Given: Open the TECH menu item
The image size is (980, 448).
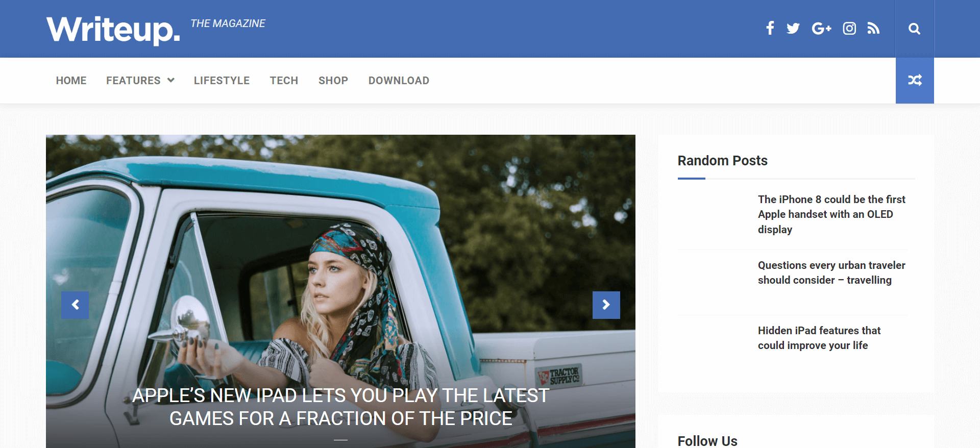Looking at the screenshot, I should [x=284, y=81].
